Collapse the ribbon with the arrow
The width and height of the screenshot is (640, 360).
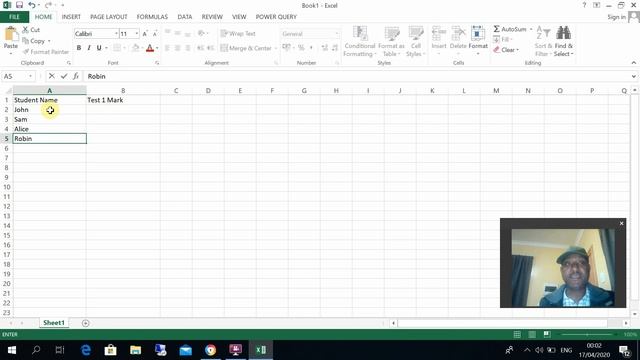(x=633, y=63)
